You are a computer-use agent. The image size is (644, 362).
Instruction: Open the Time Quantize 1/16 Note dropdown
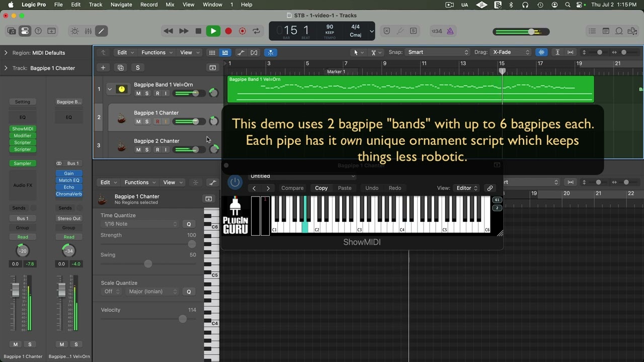click(140, 224)
